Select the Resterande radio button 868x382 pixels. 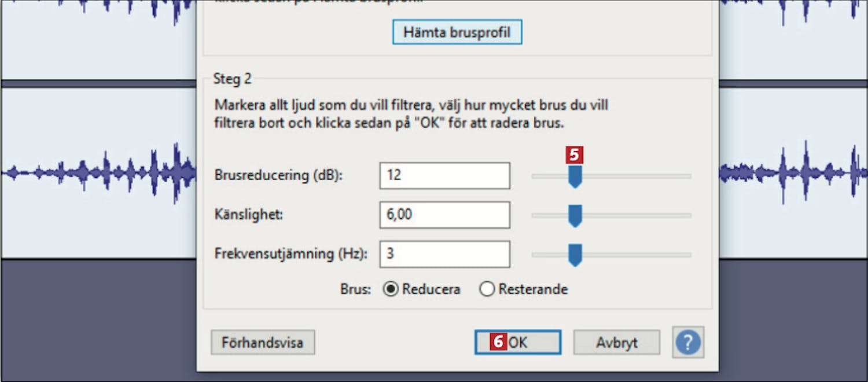point(487,289)
